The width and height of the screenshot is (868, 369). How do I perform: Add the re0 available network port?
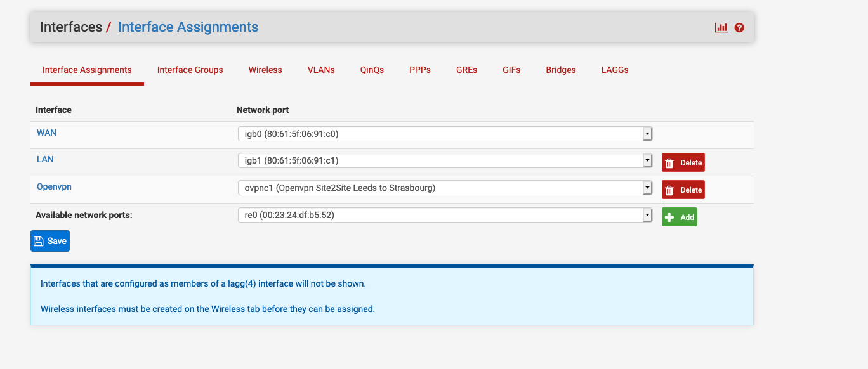[x=680, y=217]
